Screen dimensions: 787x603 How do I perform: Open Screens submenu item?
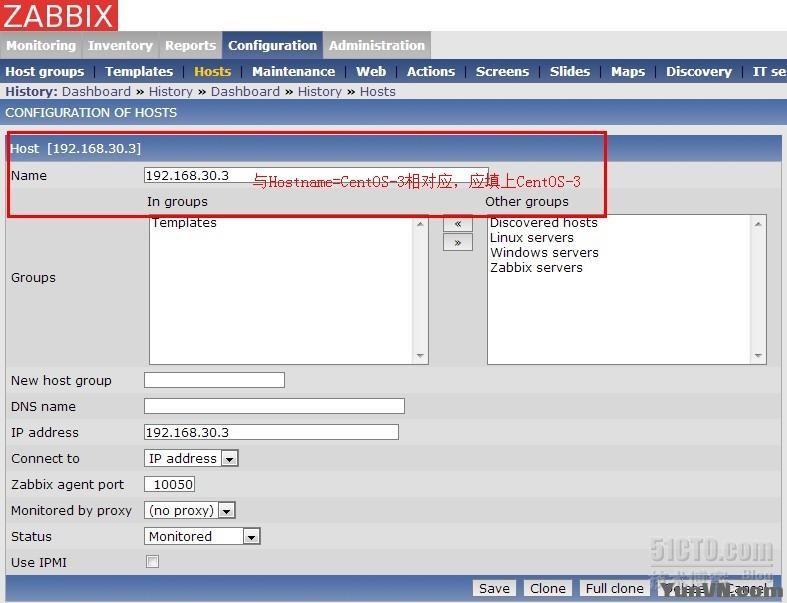click(x=502, y=71)
